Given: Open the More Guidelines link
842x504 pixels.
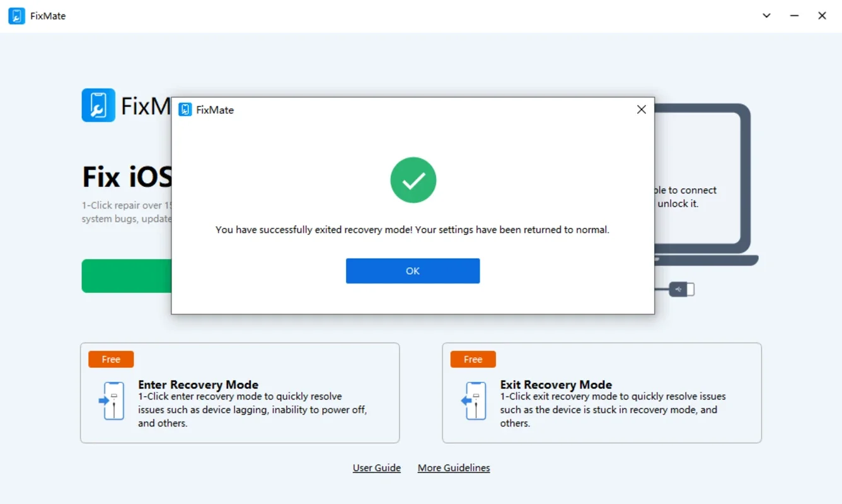Looking at the screenshot, I should pyautogui.click(x=454, y=468).
